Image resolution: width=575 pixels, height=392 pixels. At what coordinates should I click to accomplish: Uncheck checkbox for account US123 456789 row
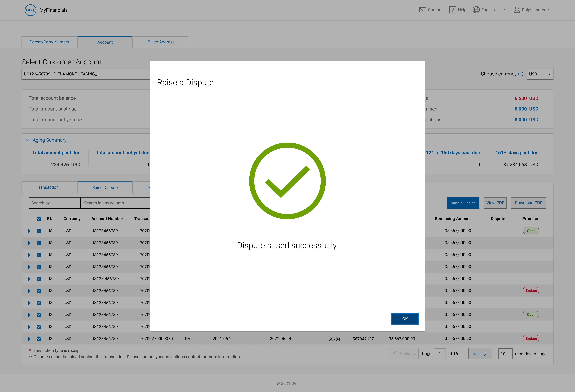39,279
